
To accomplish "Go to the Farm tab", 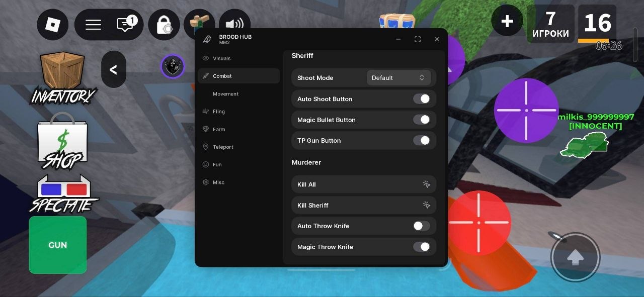I will click(238, 129).
